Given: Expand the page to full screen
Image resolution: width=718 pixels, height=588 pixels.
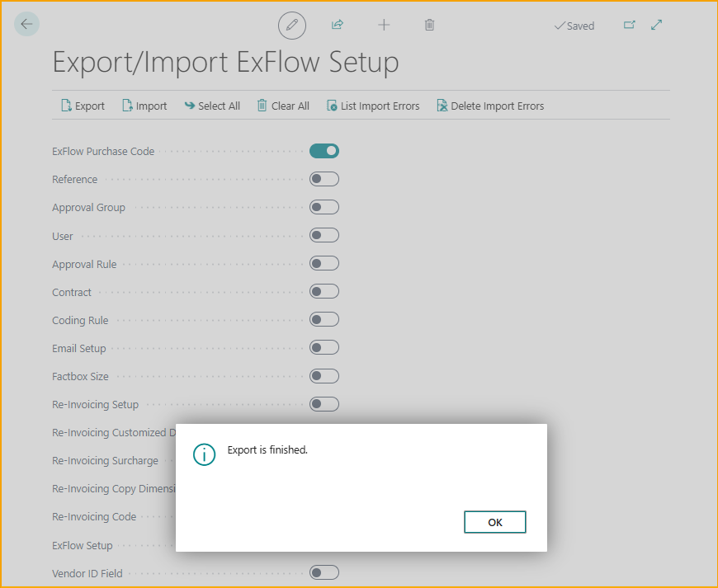Looking at the screenshot, I should (656, 25).
